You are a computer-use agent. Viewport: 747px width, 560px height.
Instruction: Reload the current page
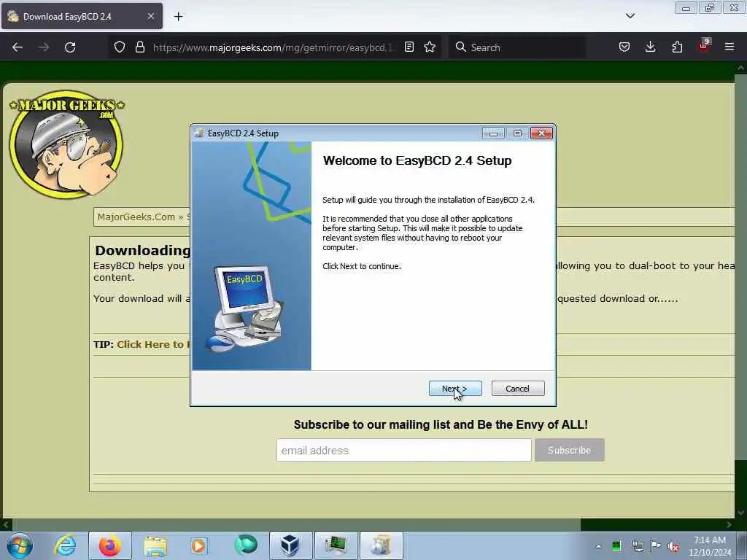click(70, 47)
